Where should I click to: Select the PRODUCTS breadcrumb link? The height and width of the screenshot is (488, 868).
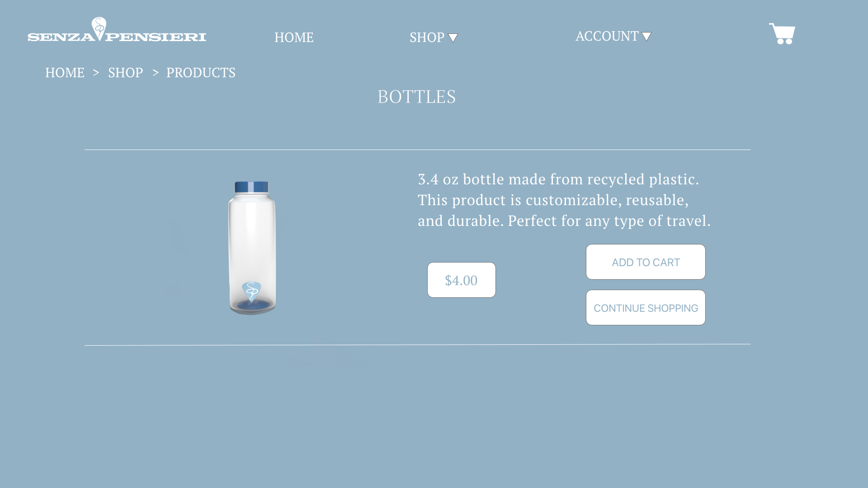click(x=201, y=72)
